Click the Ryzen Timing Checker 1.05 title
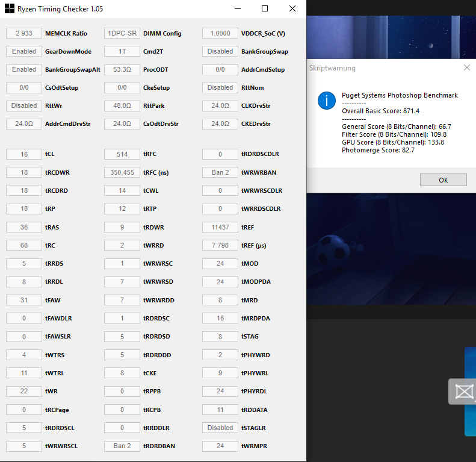 pos(60,9)
